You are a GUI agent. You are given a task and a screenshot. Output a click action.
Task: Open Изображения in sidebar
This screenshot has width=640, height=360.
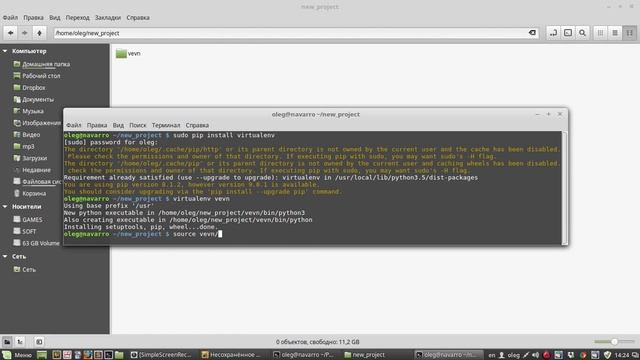click(x=37, y=123)
